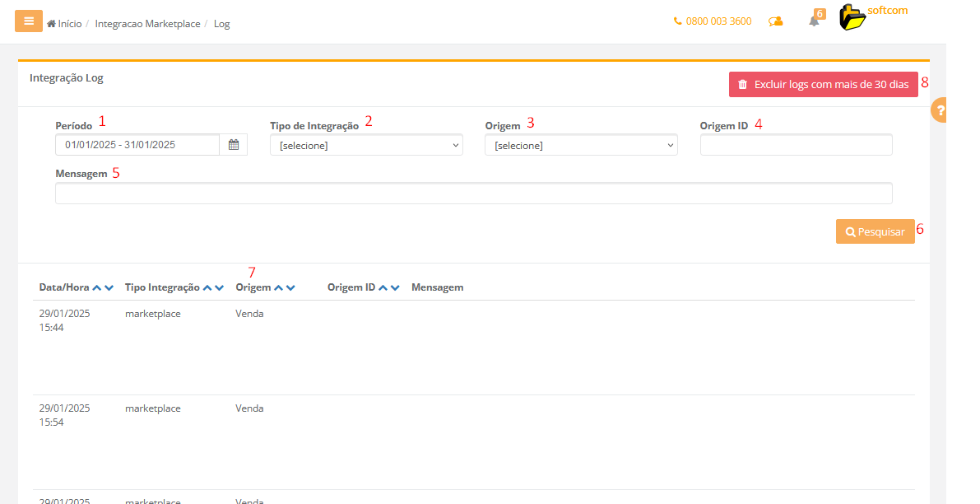This screenshot has width=980, height=504.
Task: Click the calendar icon beside Período
Action: (x=234, y=145)
